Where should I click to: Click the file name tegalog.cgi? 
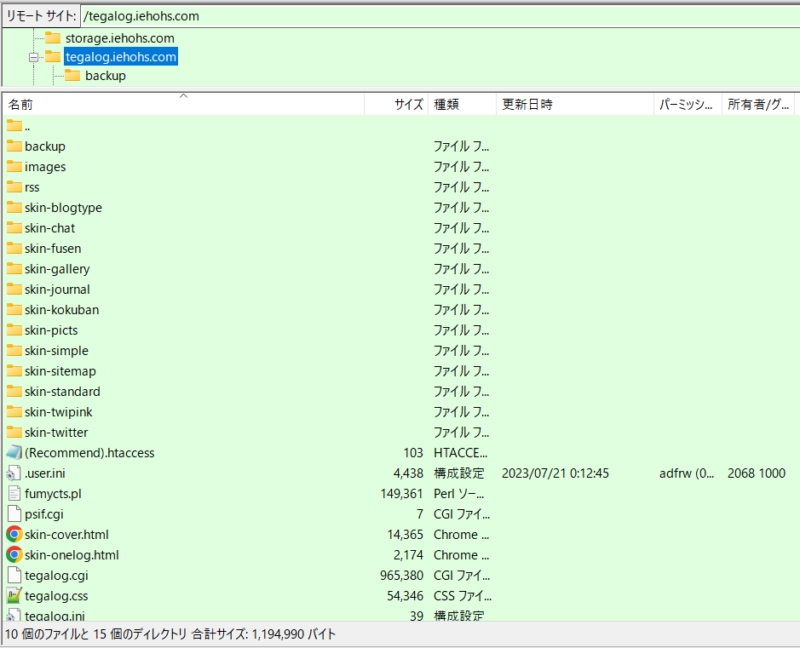tap(56, 576)
